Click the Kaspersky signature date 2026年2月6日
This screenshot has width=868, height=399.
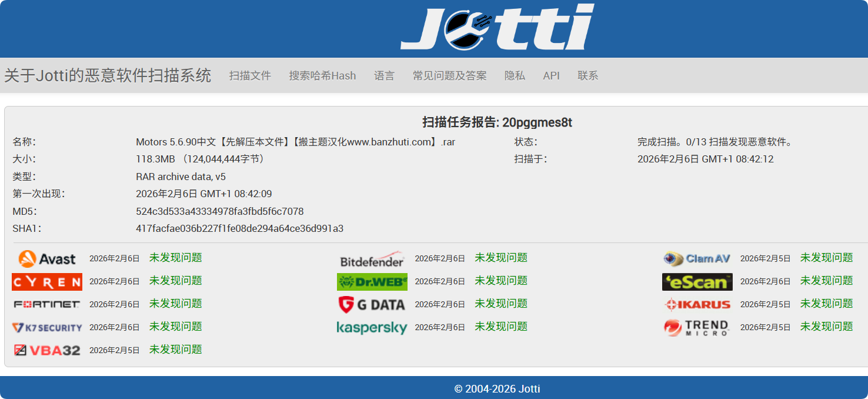tap(440, 327)
